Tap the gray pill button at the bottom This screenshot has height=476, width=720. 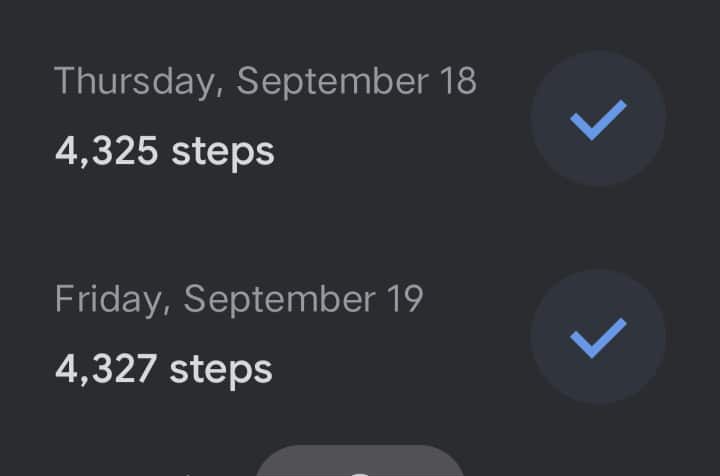(x=360, y=463)
